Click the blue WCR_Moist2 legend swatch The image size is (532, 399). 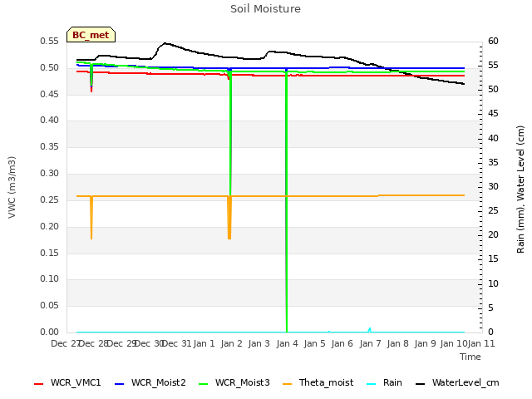pos(120,384)
